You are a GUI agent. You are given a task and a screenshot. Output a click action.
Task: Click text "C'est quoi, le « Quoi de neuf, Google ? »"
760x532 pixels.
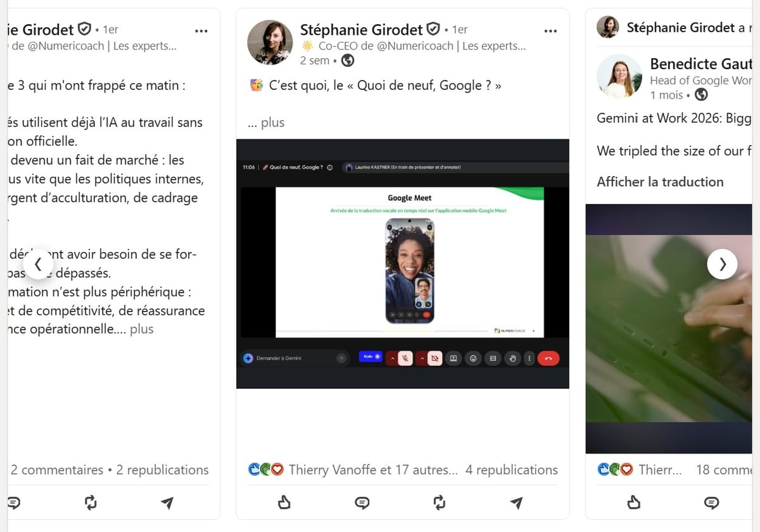385,85
